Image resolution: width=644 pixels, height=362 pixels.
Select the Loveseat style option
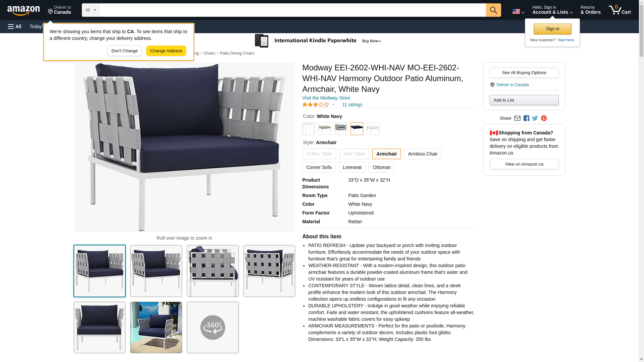click(x=352, y=167)
